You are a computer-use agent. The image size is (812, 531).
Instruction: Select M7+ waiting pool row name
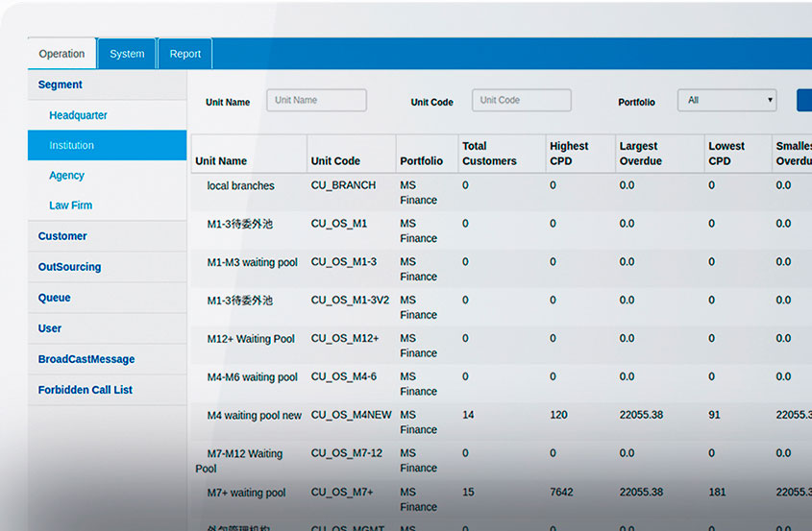247,494
